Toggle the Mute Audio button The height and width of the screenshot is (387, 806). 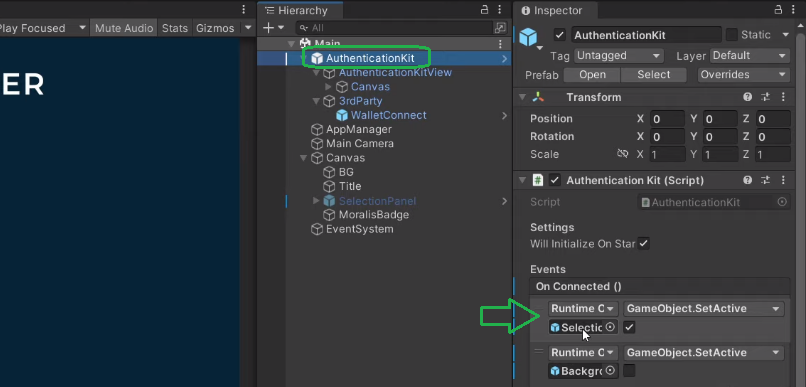(124, 28)
